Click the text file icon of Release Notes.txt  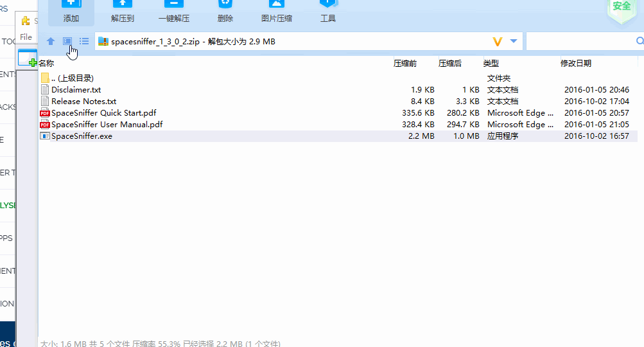pos(45,101)
